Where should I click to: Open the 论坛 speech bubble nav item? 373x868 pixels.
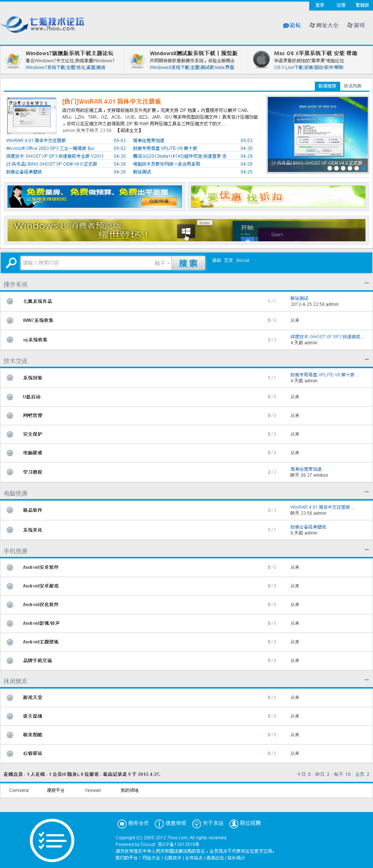tap(292, 25)
